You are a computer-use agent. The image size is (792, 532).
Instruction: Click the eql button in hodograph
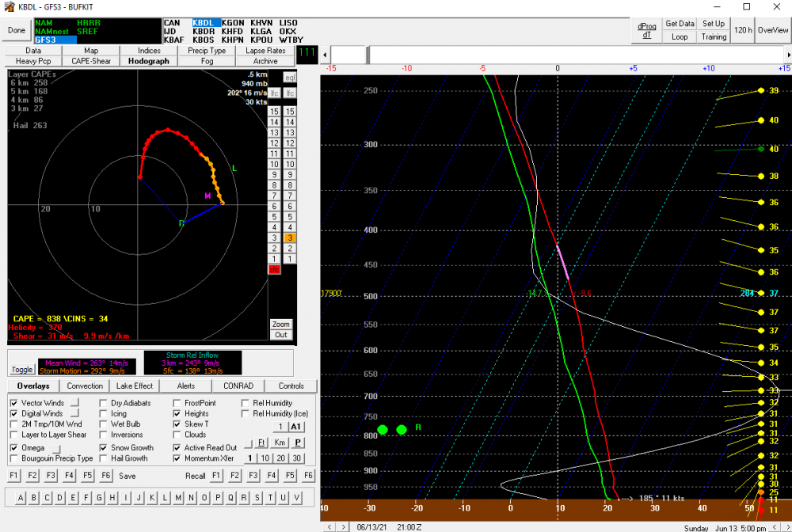coord(290,78)
